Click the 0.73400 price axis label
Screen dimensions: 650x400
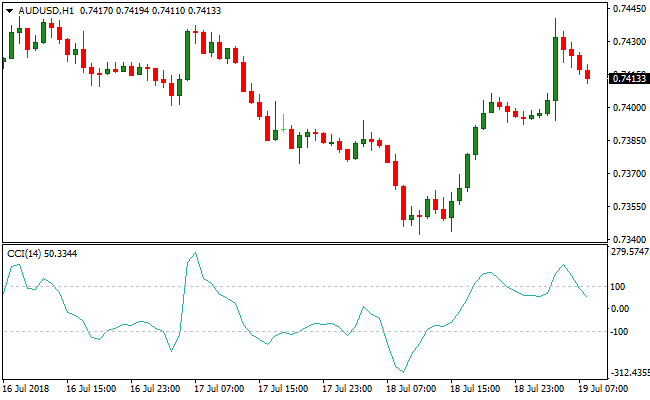click(629, 239)
